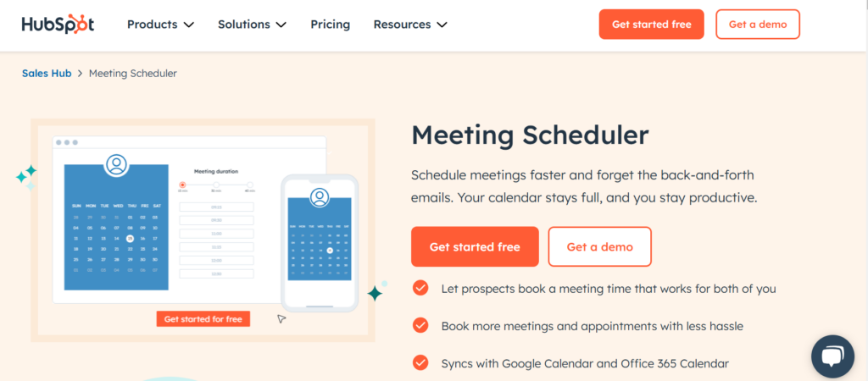This screenshot has width=868, height=381.
Task: Go to the Sales Hub breadcrumb link
Action: click(x=47, y=74)
